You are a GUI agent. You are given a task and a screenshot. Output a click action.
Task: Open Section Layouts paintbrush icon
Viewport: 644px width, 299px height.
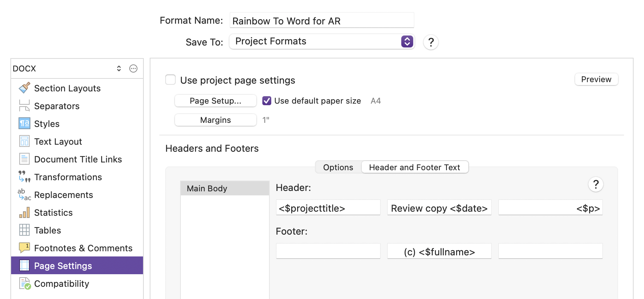tap(24, 88)
